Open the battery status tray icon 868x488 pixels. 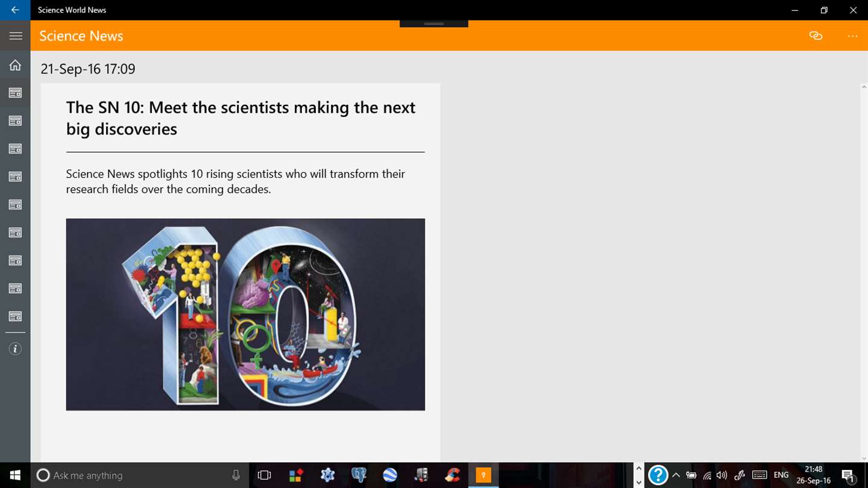pyautogui.click(x=691, y=475)
